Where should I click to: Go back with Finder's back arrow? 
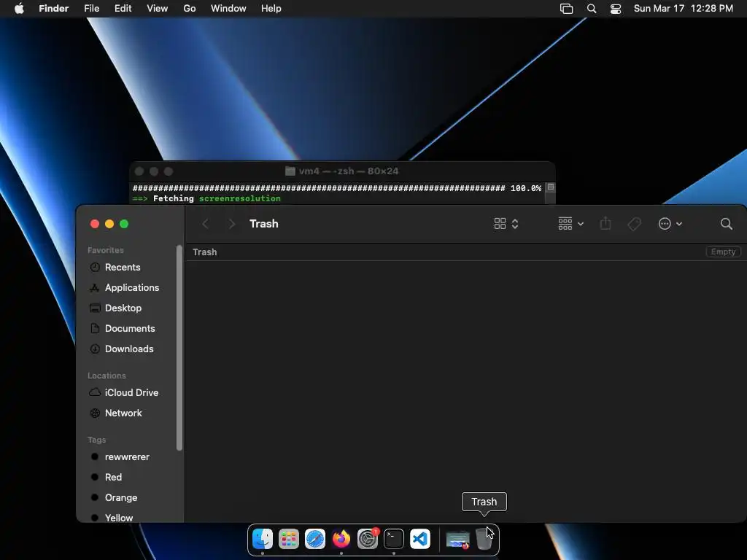[205, 224]
